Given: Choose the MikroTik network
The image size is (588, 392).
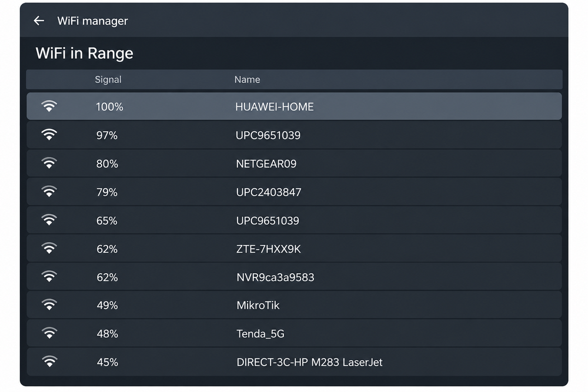Looking at the screenshot, I should point(294,305).
